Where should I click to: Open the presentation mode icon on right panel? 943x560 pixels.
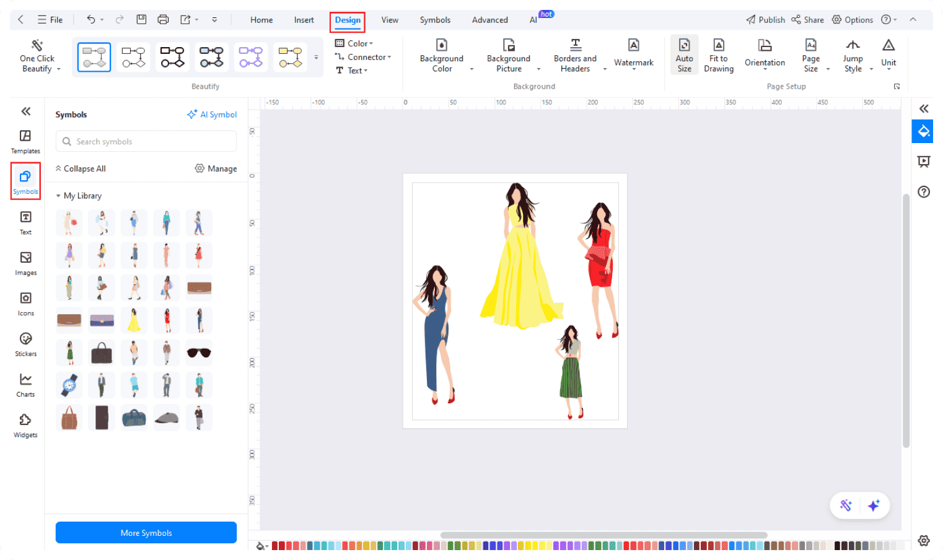(x=924, y=162)
